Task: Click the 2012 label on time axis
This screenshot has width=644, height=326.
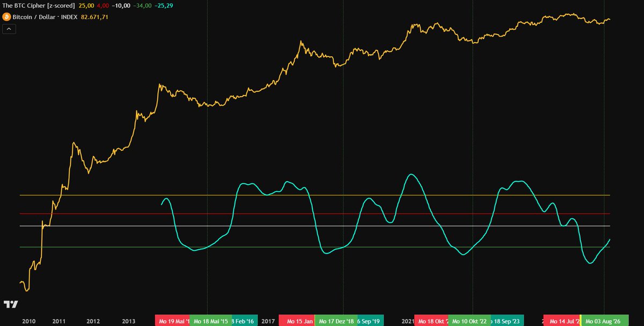Action: pyautogui.click(x=93, y=321)
